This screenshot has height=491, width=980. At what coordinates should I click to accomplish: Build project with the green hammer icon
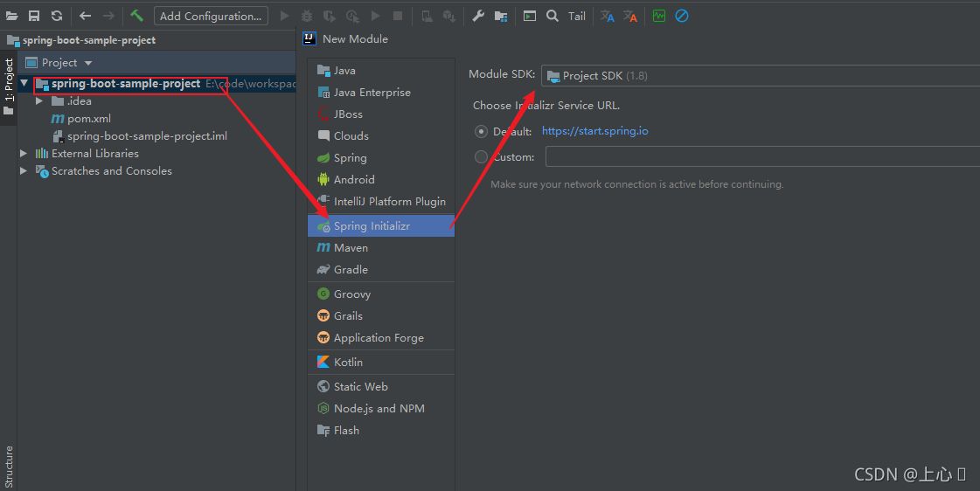(137, 16)
